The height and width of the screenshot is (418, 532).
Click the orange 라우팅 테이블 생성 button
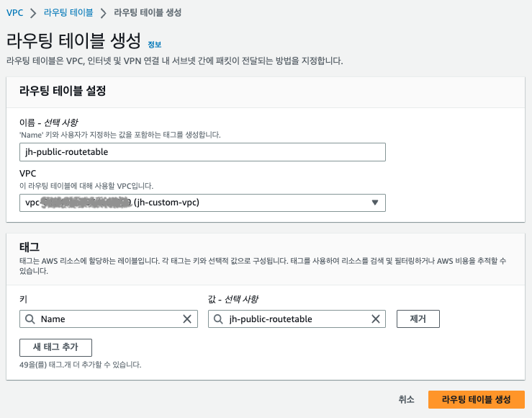pos(477,399)
